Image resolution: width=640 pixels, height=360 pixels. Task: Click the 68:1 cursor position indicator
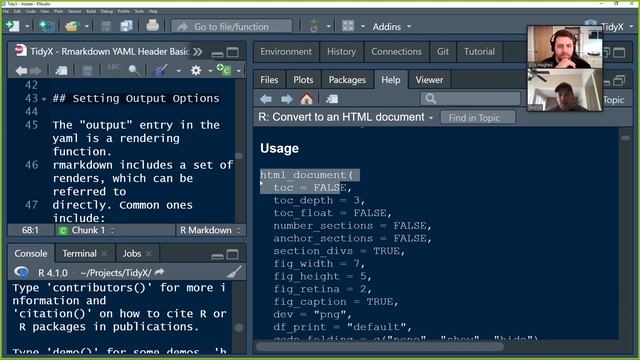pyautogui.click(x=30, y=230)
